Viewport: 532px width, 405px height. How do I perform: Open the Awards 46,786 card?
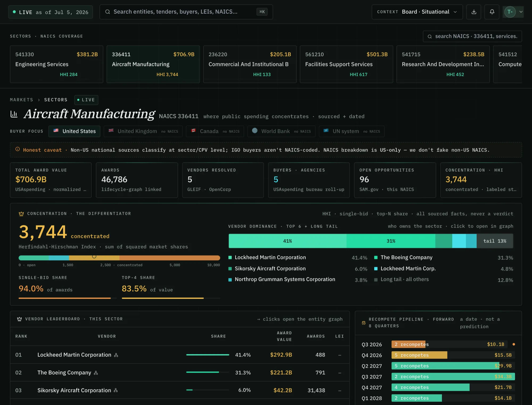tap(137, 180)
